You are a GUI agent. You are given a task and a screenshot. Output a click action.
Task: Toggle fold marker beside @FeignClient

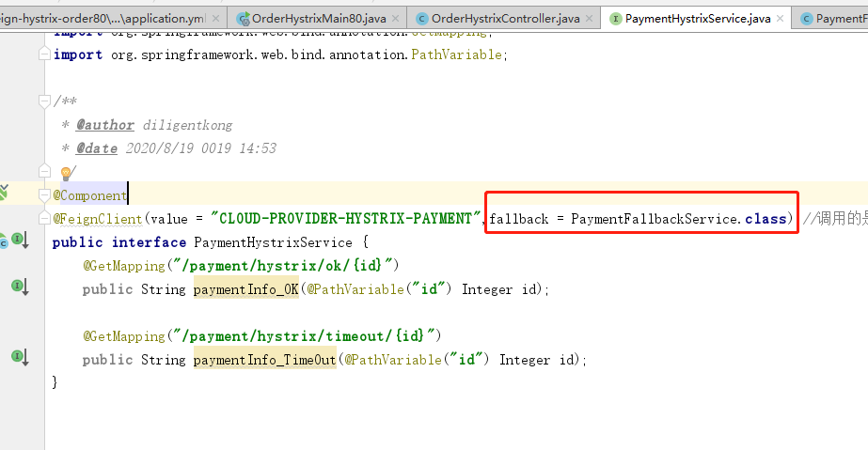click(44, 218)
